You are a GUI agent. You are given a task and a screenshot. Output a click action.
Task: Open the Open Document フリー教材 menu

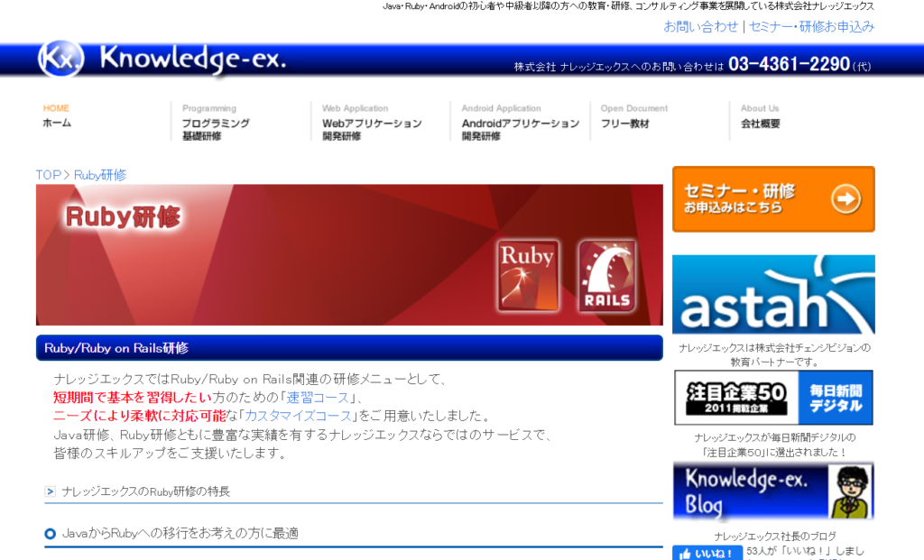[634, 116]
